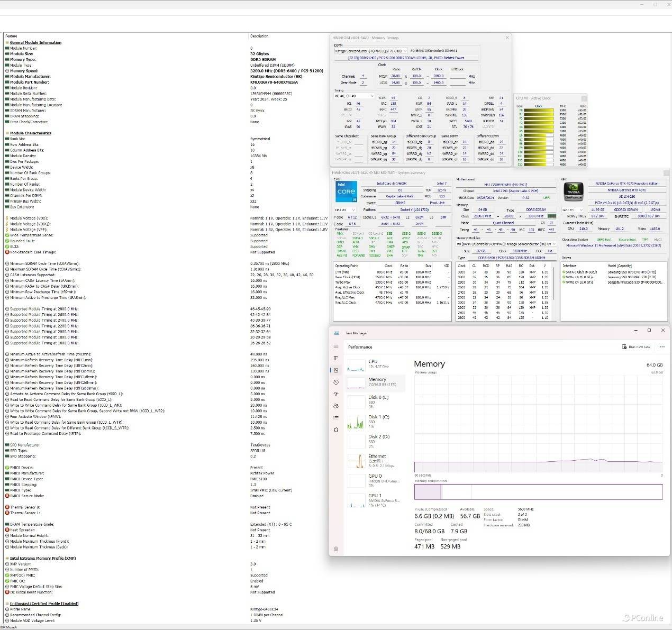Open Services page icon in Task Manager
The image size is (672, 630).
tap(336, 430)
